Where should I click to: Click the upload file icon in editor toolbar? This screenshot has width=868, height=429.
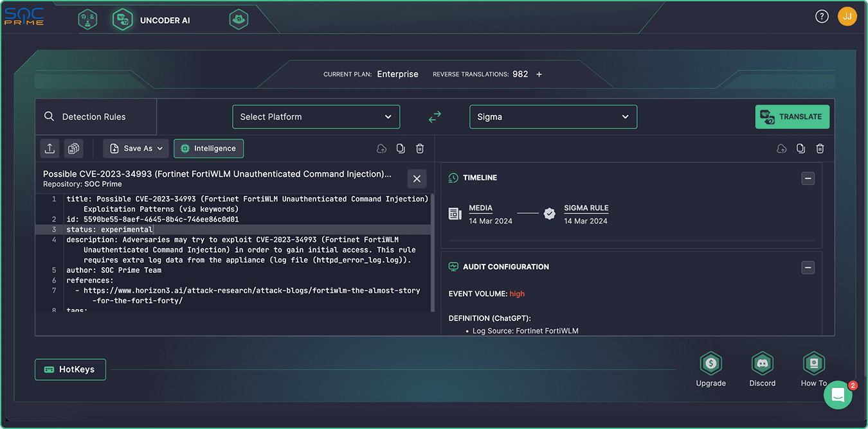coord(50,148)
